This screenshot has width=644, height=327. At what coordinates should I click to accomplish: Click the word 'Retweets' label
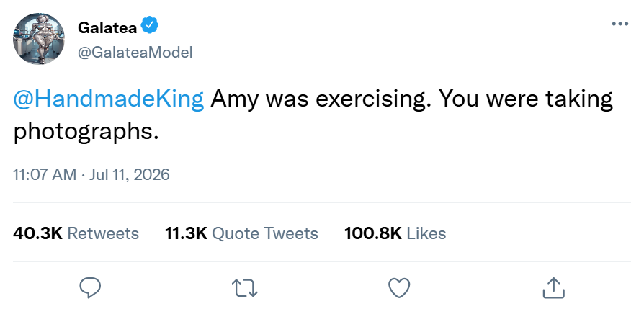tap(103, 233)
